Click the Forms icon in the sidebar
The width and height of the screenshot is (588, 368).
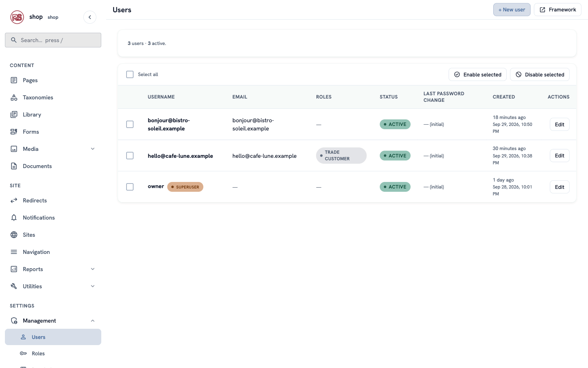point(14,132)
